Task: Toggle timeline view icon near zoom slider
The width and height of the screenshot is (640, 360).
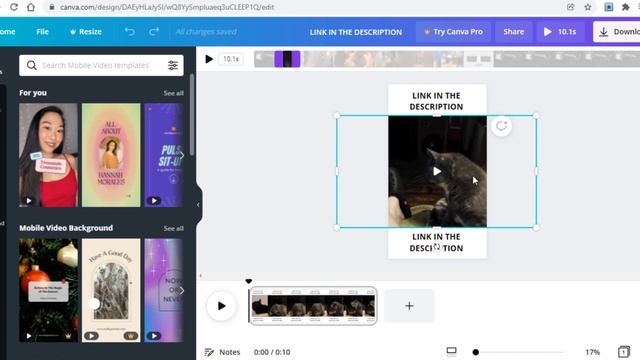Action: click(451, 351)
